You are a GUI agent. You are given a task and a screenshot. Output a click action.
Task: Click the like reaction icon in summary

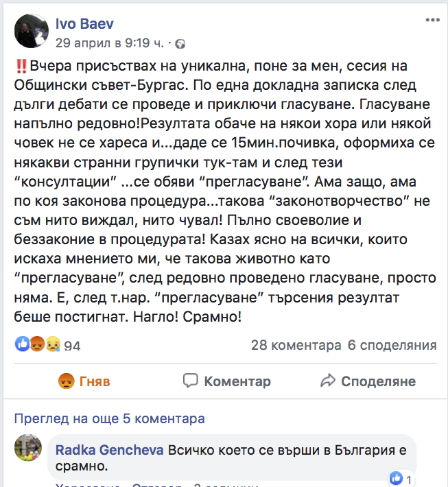pos(22,345)
